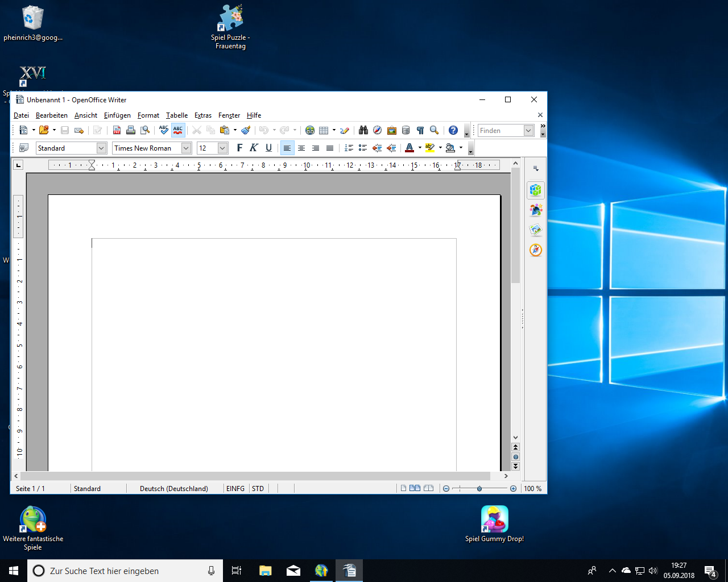Increase indent
The image size is (728, 582).
pos(391,148)
